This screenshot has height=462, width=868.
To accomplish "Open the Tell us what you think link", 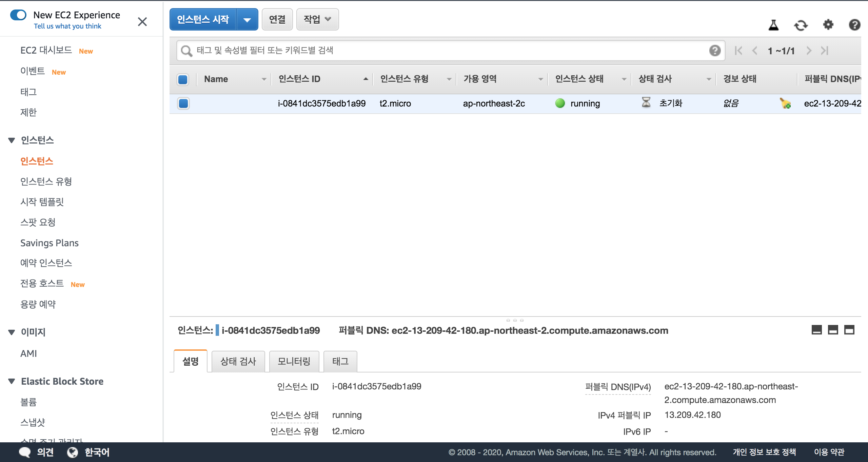I will (67, 26).
